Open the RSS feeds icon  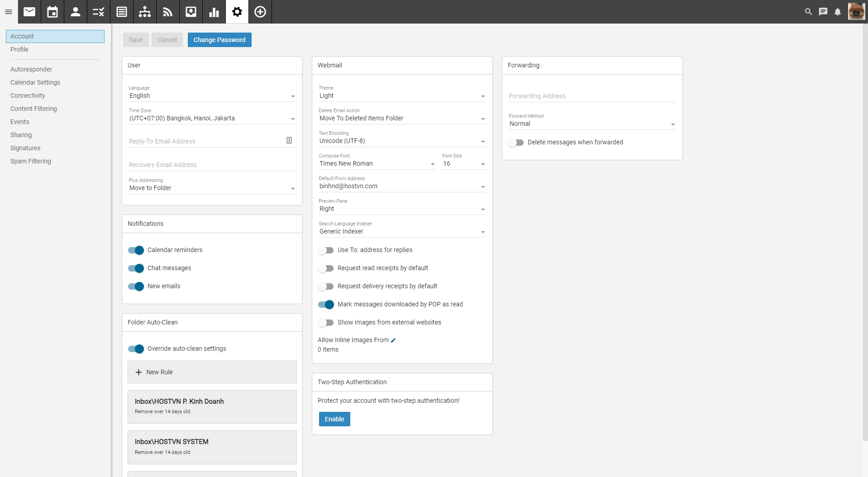(x=168, y=12)
